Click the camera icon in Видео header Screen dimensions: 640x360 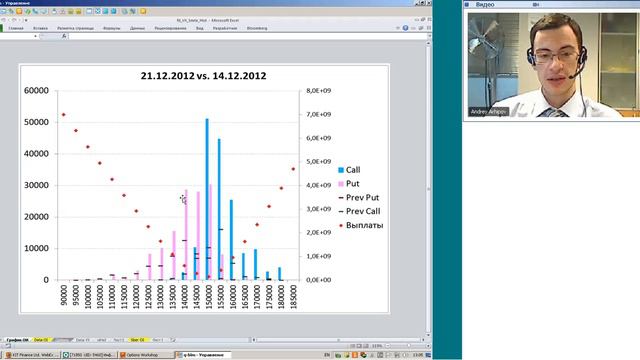tap(536, 4)
